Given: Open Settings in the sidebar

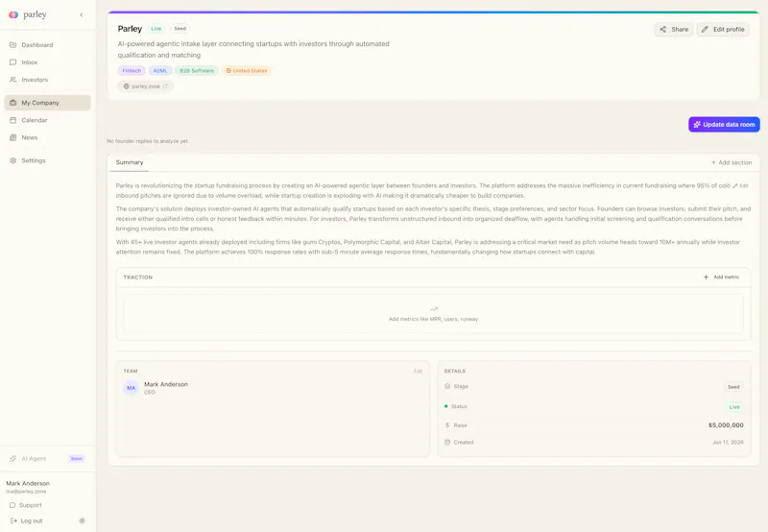Looking at the screenshot, I should click(47, 160).
